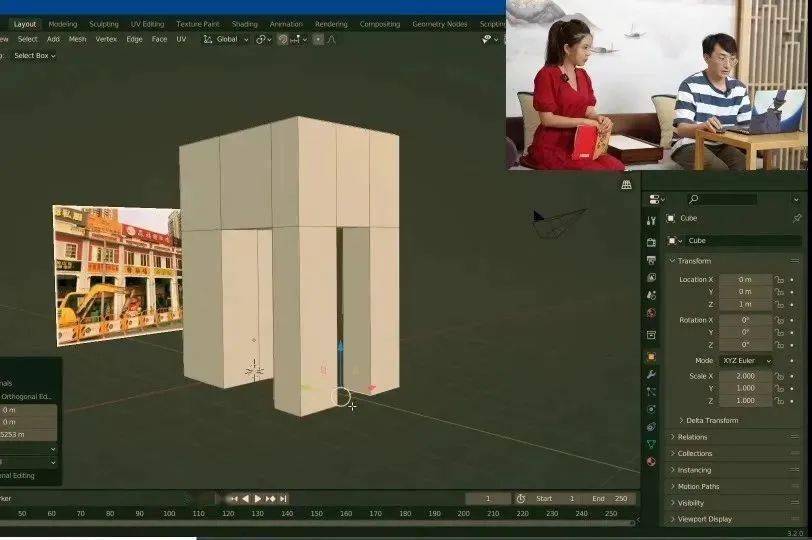This screenshot has width=812, height=540.
Task: Open the Face menu
Action: coord(159,39)
